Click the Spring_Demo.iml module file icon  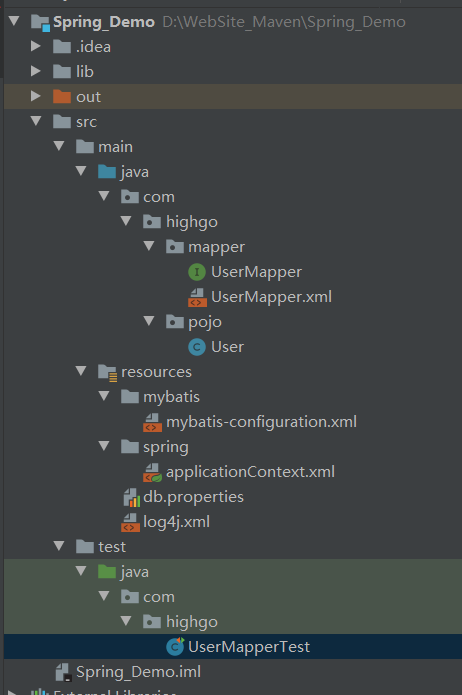[x=63, y=672]
